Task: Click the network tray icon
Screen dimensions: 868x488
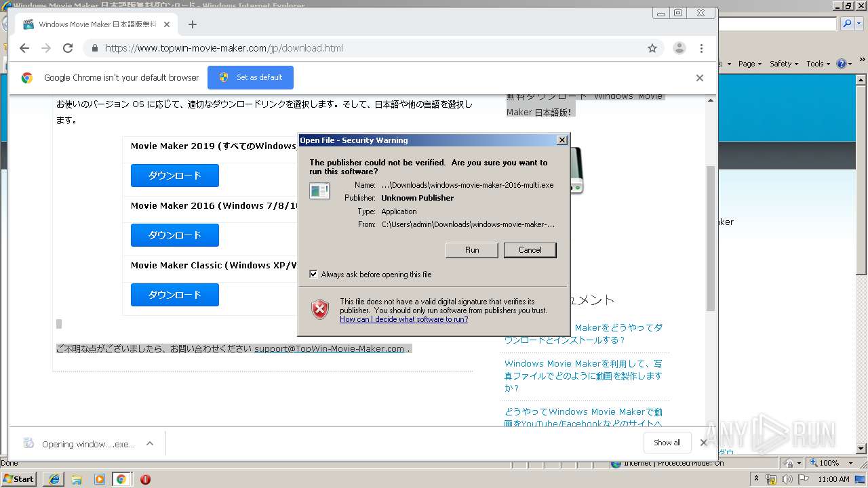Action: click(x=772, y=479)
